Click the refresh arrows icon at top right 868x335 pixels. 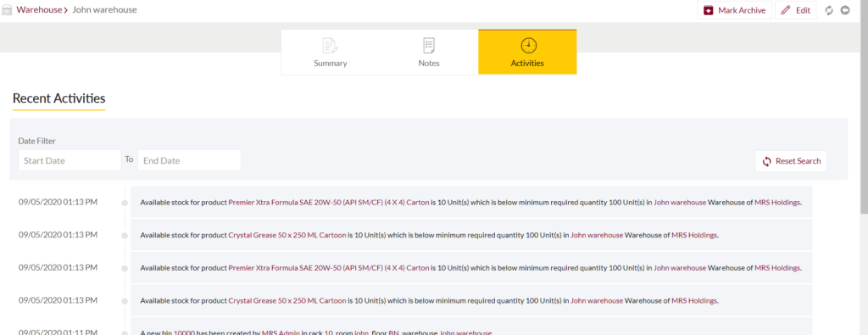click(829, 10)
